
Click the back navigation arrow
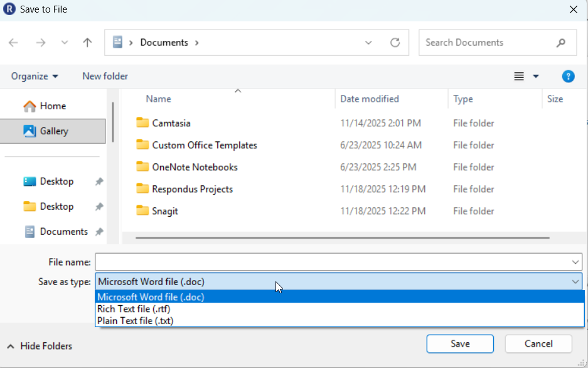point(13,43)
